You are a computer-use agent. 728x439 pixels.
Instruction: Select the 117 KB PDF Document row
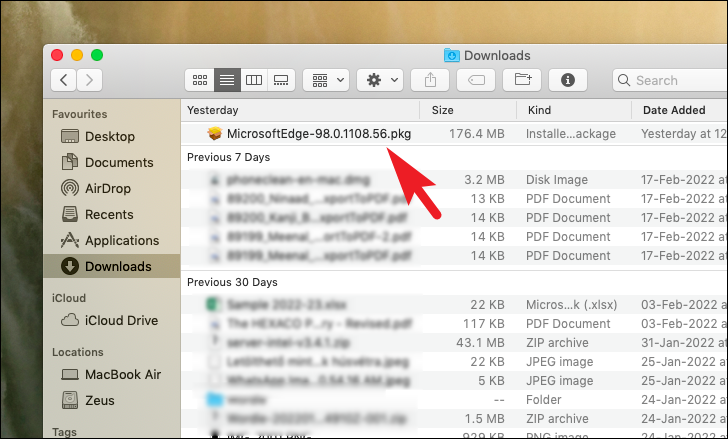[x=454, y=324]
